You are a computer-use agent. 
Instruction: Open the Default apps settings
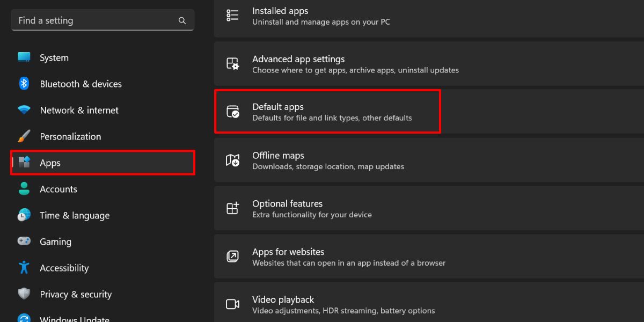328,111
